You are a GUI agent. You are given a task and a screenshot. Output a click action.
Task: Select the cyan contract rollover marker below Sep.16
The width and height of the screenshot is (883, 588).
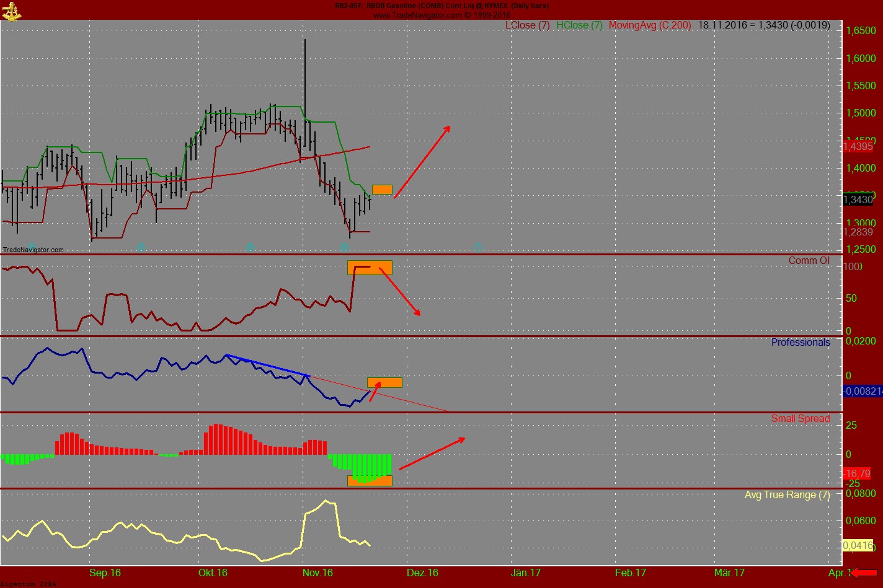click(141, 247)
